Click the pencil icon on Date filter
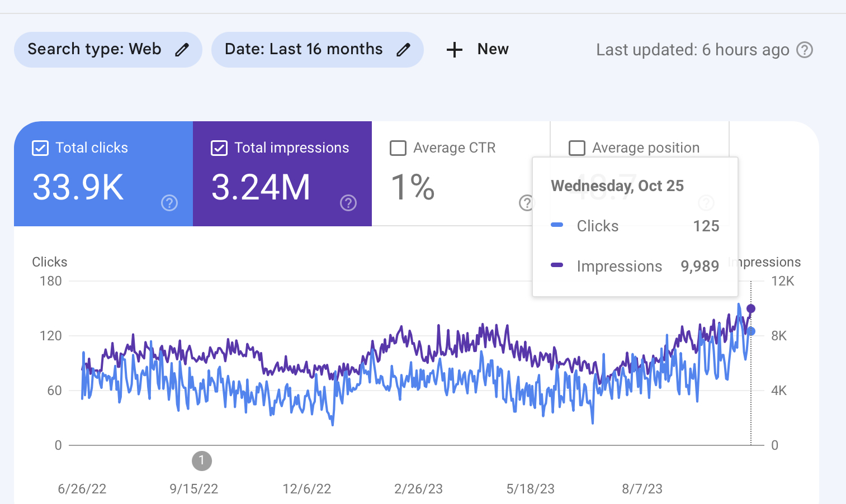Viewport: 846px width, 504px height. pos(403,50)
